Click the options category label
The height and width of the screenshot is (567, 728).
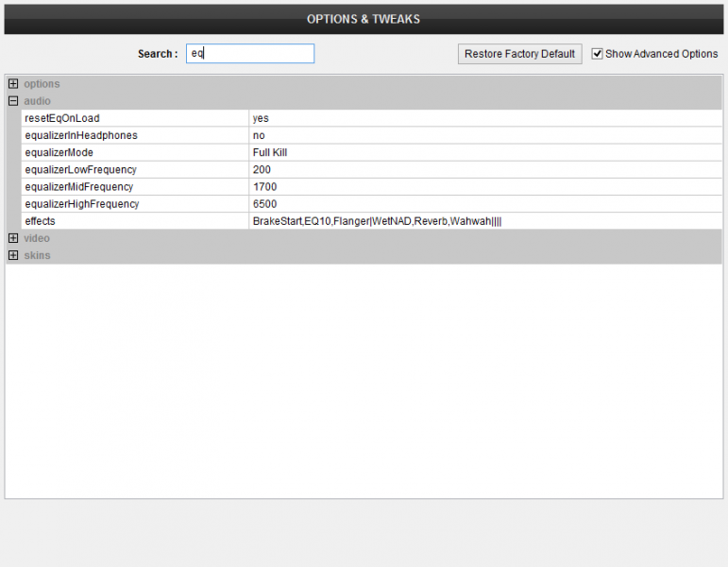42,84
